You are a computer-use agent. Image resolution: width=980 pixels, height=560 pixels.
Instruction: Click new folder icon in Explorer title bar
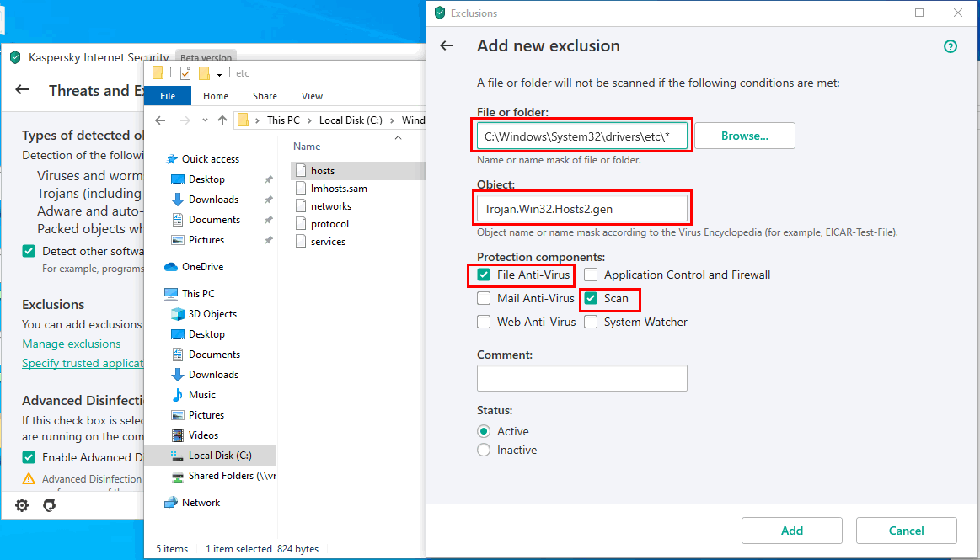204,73
